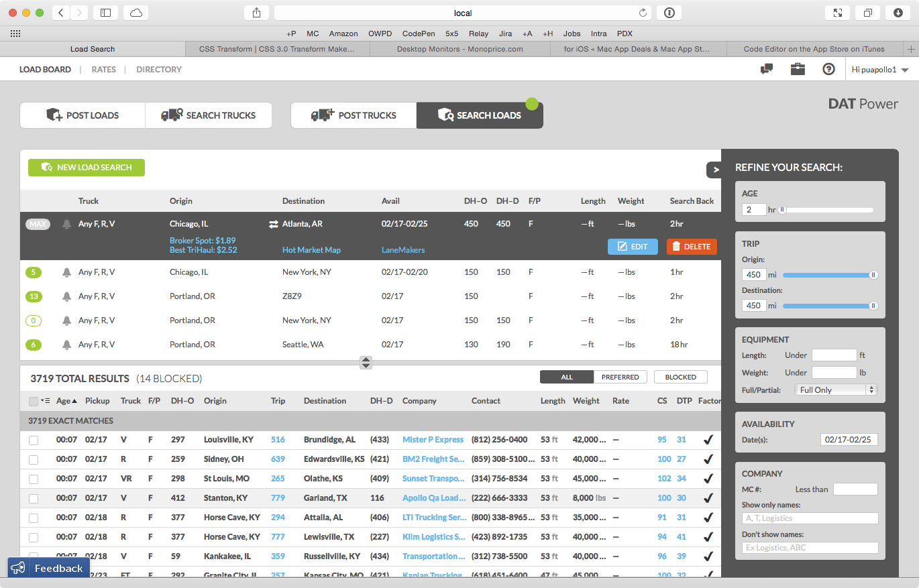Click the Safari new tab plus button
Viewport: 919px width, 588px height.
[910, 49]
